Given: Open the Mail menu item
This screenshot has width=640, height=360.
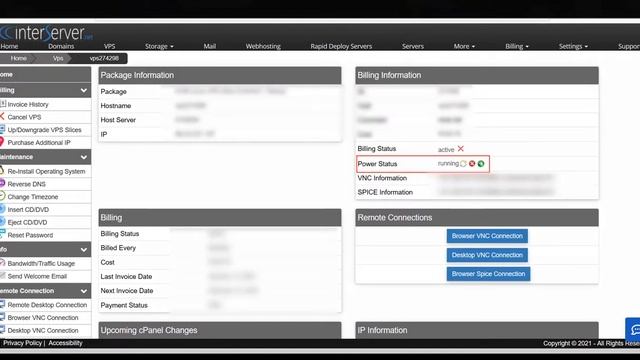Looking at the screenshot, I should tap(210, 47).
